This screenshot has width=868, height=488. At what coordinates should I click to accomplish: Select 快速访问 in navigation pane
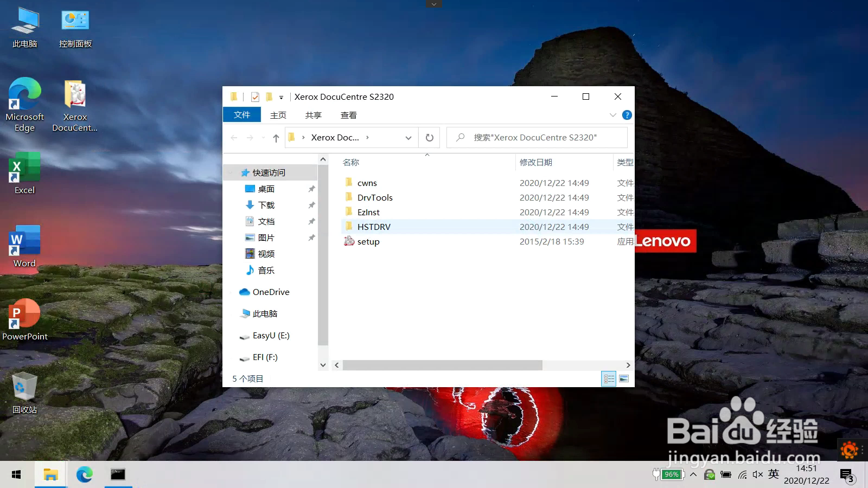(x=270, y=172)
